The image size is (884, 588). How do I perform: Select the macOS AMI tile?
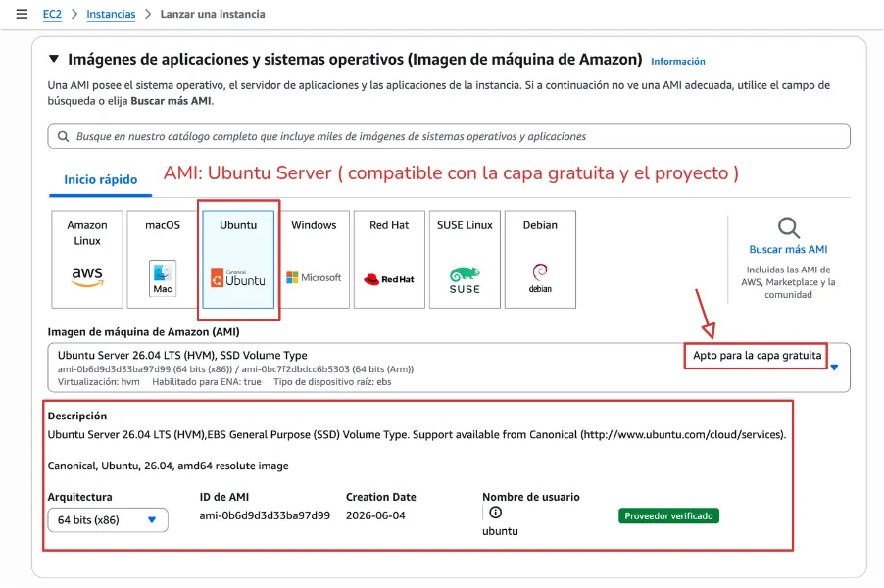(x=163, y=260)
